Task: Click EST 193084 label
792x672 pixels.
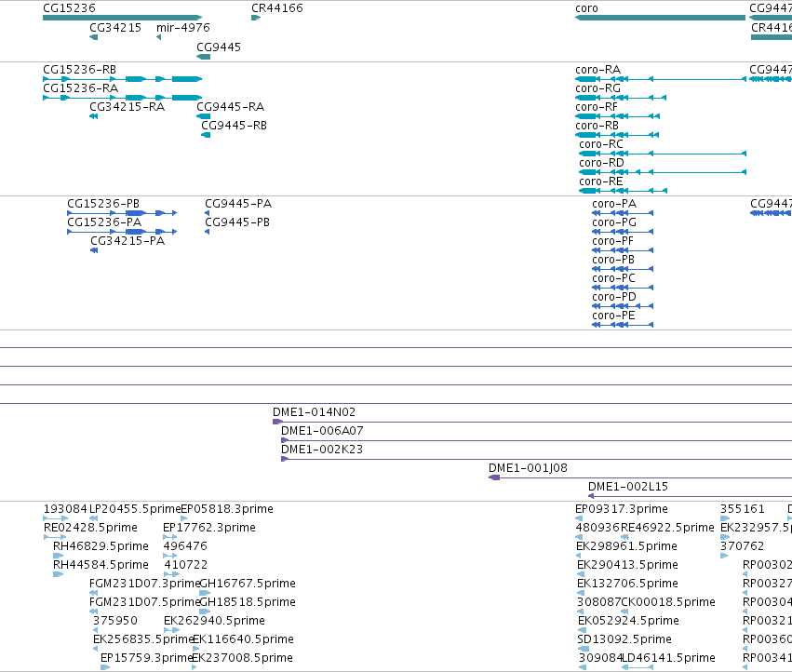Action: [x=65, y=509]
